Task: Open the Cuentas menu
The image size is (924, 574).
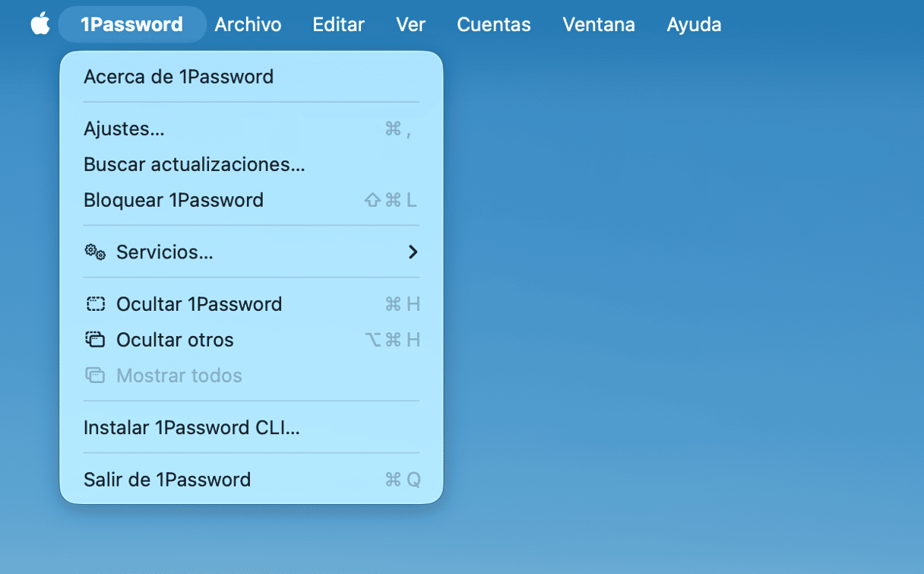Action: (x=493, y=24)
